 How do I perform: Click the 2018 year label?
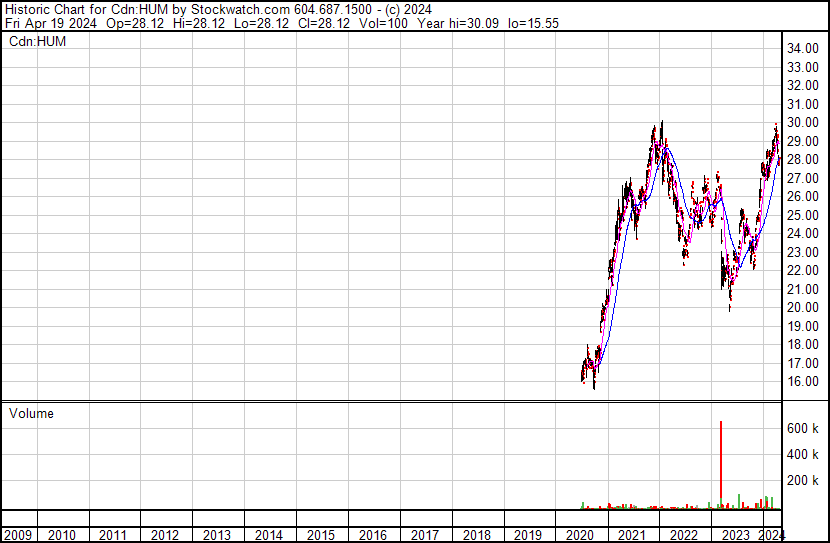(x=477, y=535)
